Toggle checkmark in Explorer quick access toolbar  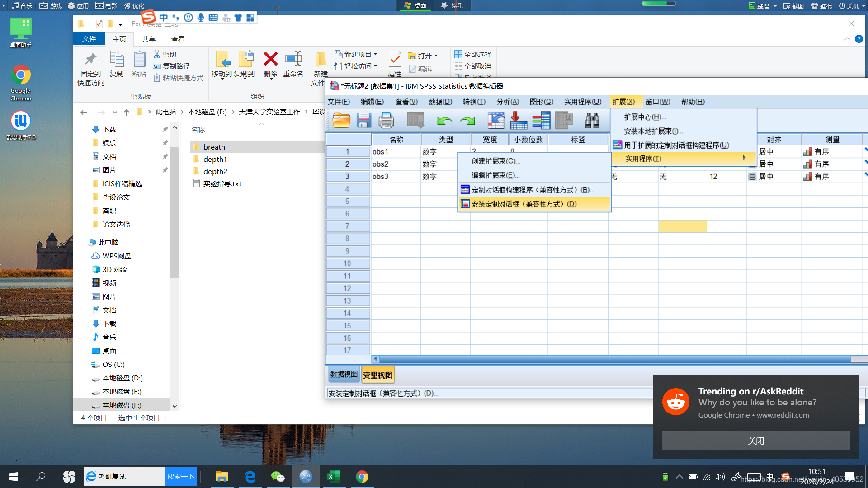coord(99,24)
